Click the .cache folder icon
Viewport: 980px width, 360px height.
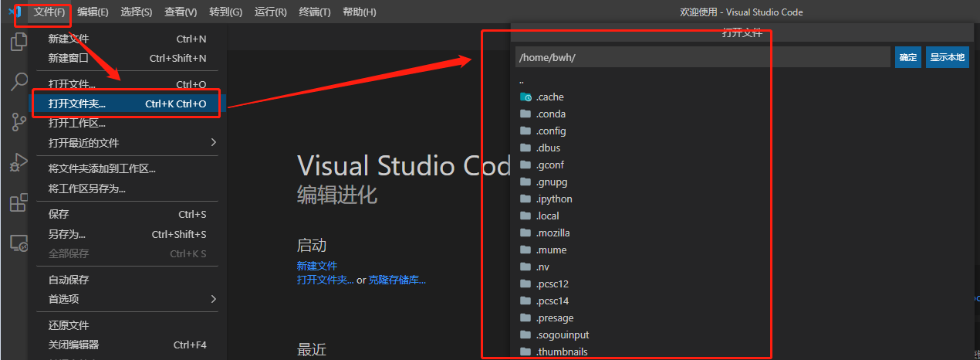click(526, 97)
